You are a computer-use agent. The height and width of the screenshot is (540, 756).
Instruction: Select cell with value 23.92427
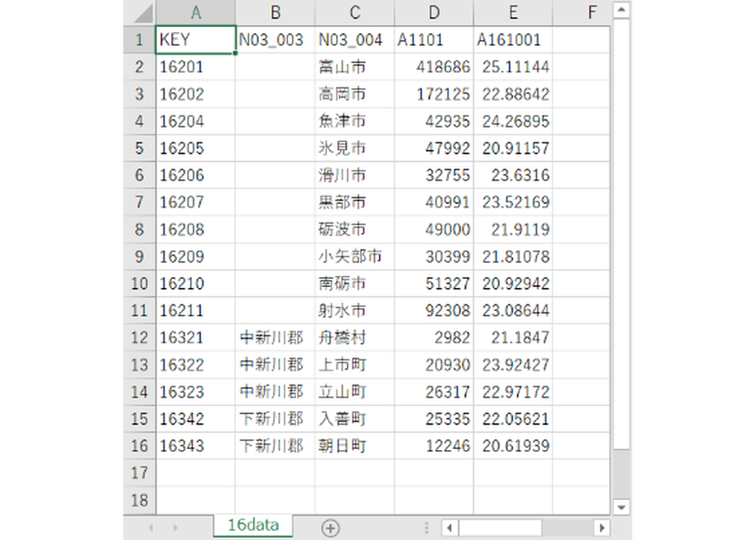(x=513, y=365)
